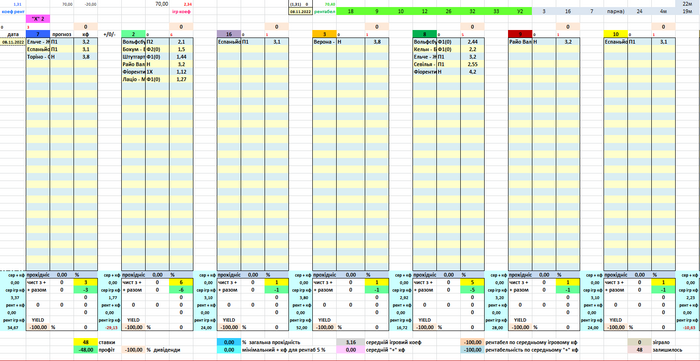Image resolution: width=700 pixels, height=361 pixels.
Task: Select coefficient 1,27 in the Лаціо row
Action: click(x=181, y=79)
